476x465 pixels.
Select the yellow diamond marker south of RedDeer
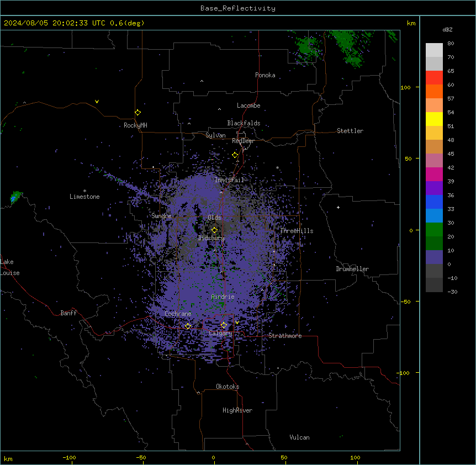pyautogui.click(x=235, y=155)
